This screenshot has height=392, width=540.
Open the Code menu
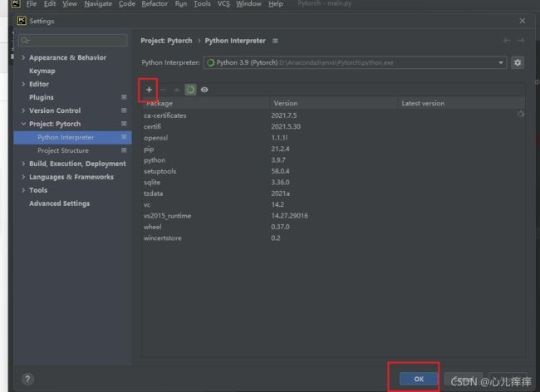[x=127, y=4]
